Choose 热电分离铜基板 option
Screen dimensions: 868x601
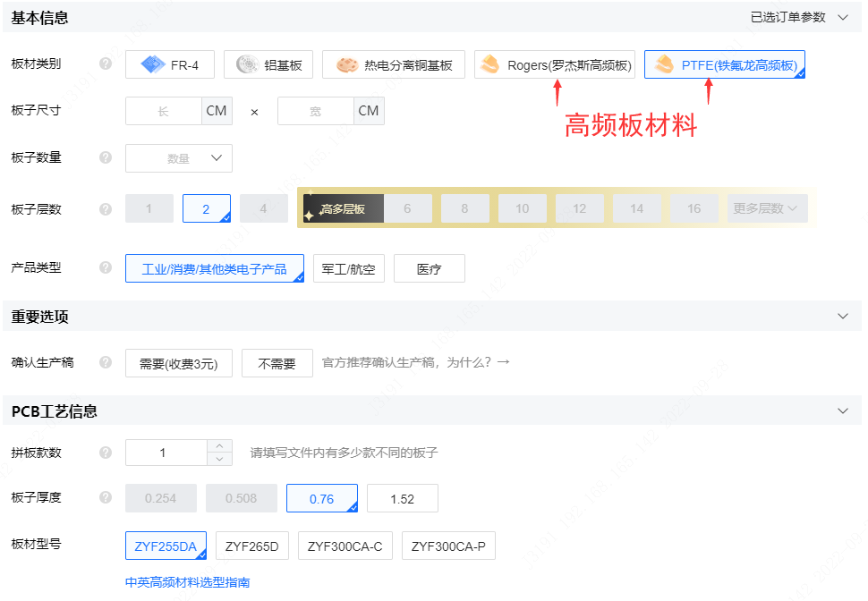tap(394, 64)
